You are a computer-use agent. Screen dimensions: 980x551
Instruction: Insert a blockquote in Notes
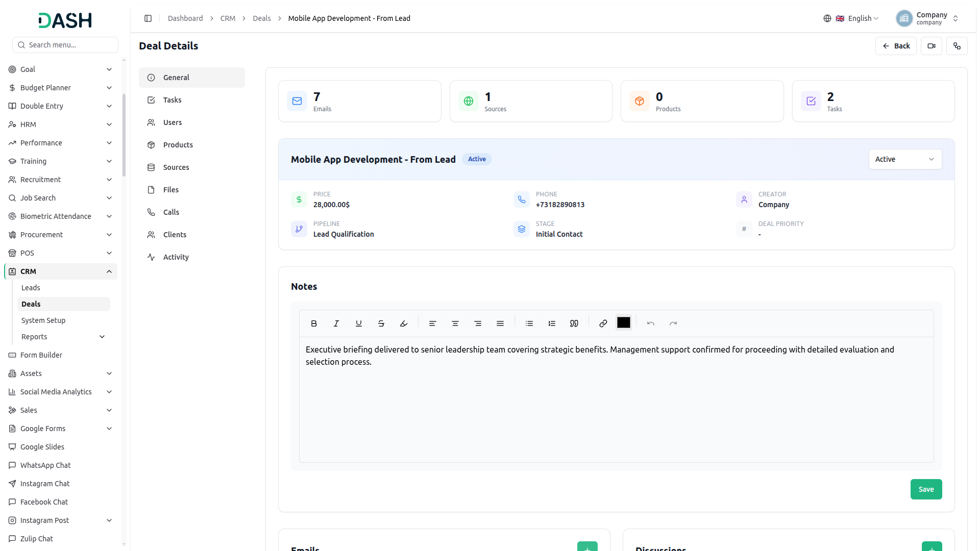[574, 323]
